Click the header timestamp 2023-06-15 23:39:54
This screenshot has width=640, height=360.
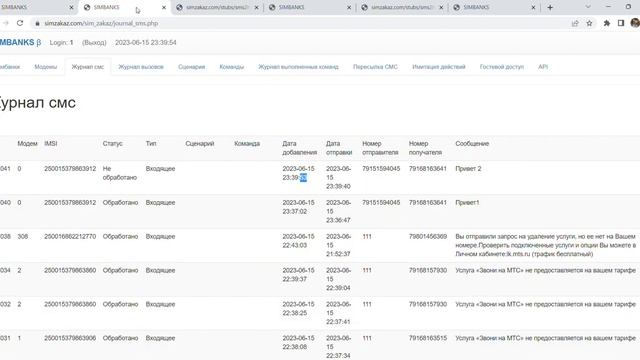point(146,42)
